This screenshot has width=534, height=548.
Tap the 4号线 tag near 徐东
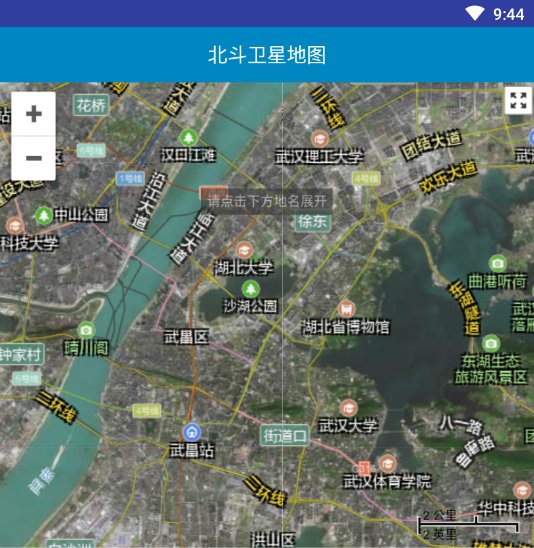point(366,179)
